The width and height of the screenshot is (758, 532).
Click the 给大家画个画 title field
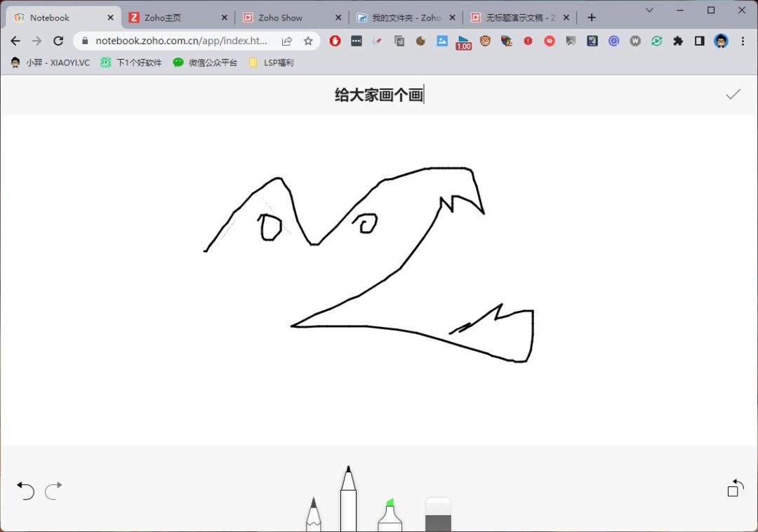tap(379, 93)
